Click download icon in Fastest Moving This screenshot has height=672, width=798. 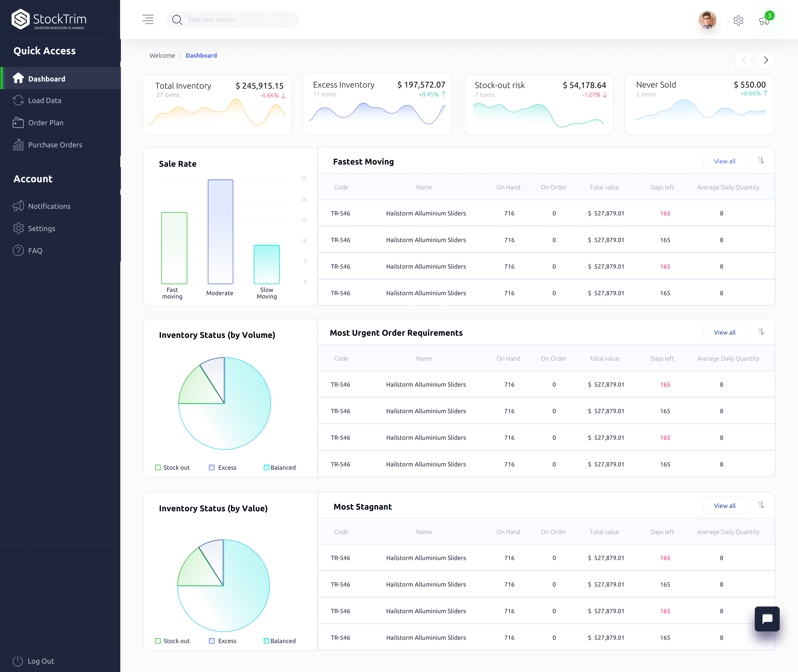pyautogui.click(x=761, y=161)
